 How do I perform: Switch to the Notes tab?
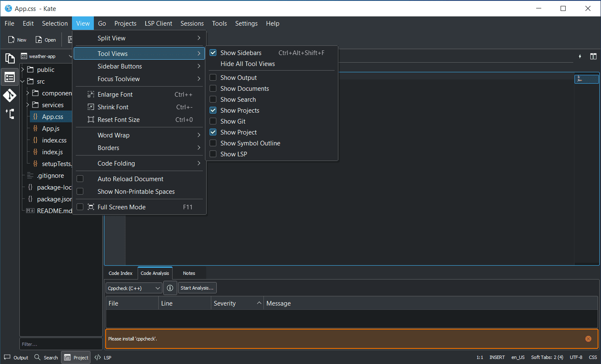pos(189,273)
